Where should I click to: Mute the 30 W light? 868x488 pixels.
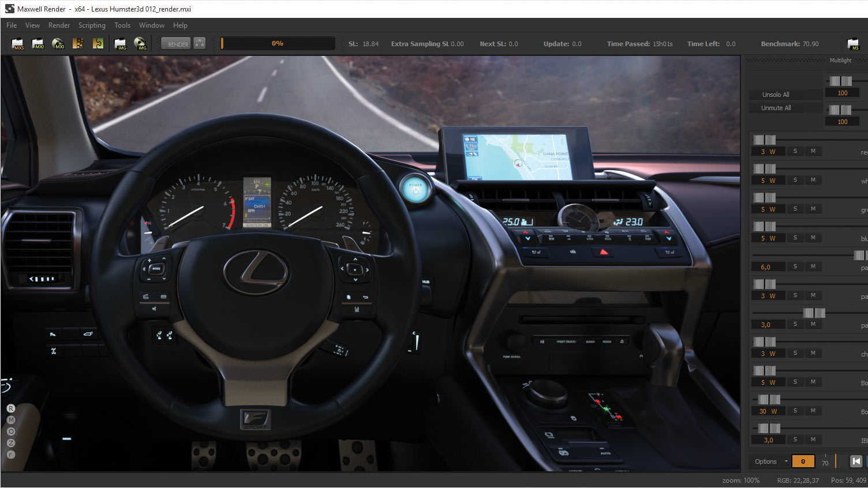pos(813,411)
